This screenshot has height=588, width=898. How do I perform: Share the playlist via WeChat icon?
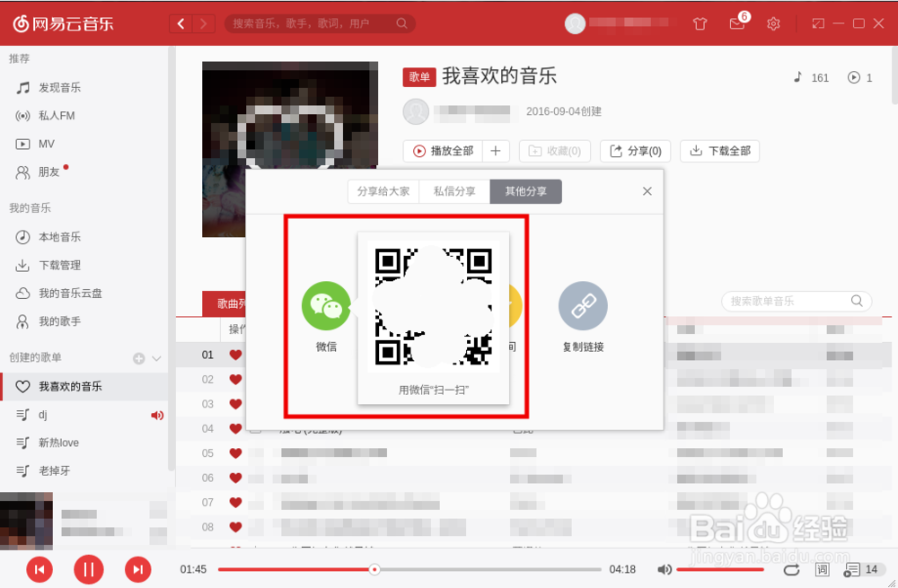pyautogui.click(x=325, y=305)
